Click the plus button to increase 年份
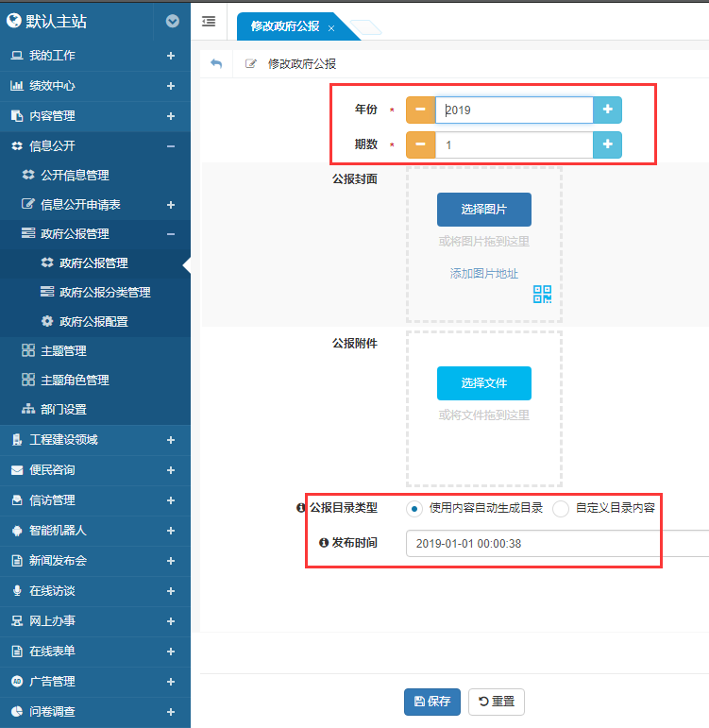This screenshot has width=709, height=728. (607, 110)
